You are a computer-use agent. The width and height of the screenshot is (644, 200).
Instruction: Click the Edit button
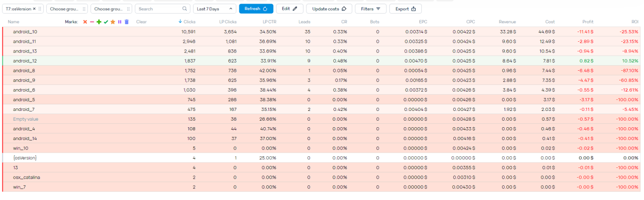[290, 9]
